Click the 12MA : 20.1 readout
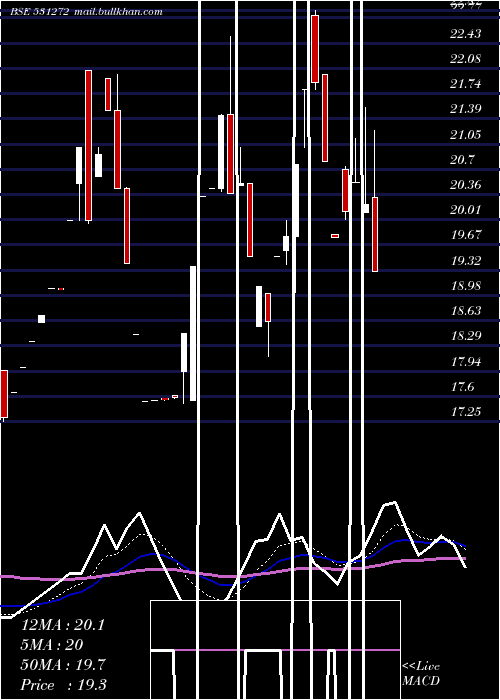This screenshot has width=500, height=700. click(62, 625)
